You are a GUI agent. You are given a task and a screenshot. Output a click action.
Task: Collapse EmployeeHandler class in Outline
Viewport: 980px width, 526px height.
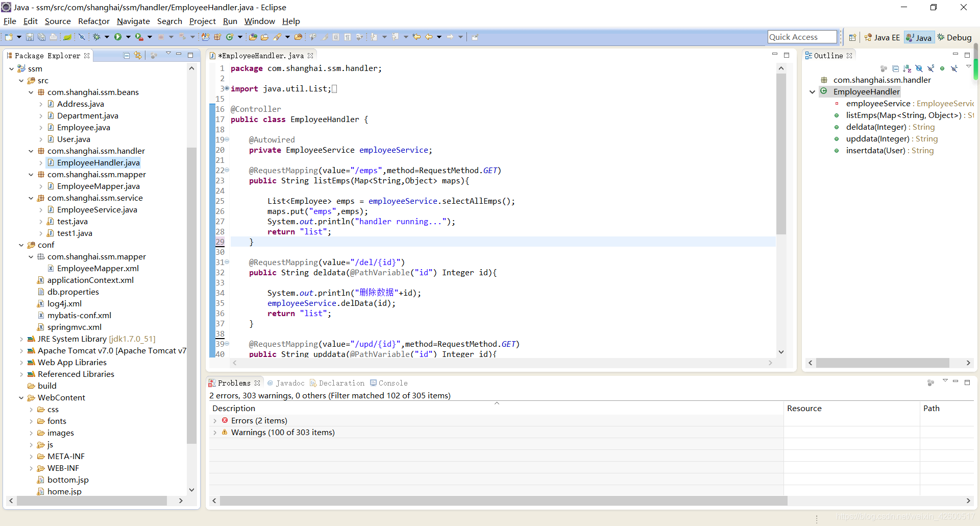(x=812, y=92)
